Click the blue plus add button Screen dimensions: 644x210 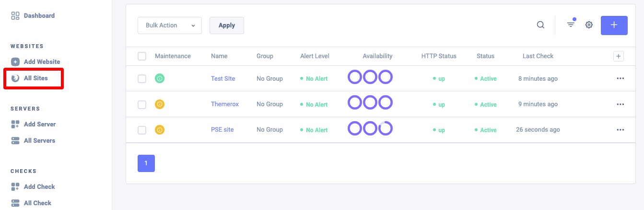(614, 25)
